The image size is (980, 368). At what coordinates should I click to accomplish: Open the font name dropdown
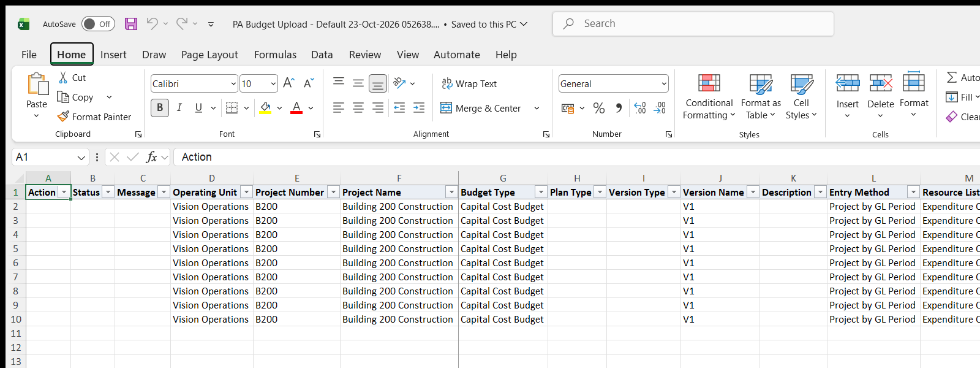[233, 84]
